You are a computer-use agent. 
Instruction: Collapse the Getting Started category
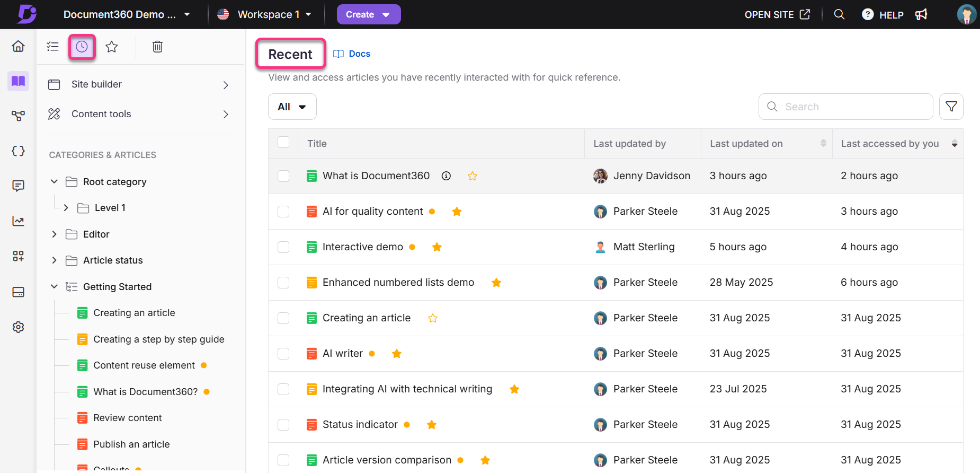coord(54,287)
